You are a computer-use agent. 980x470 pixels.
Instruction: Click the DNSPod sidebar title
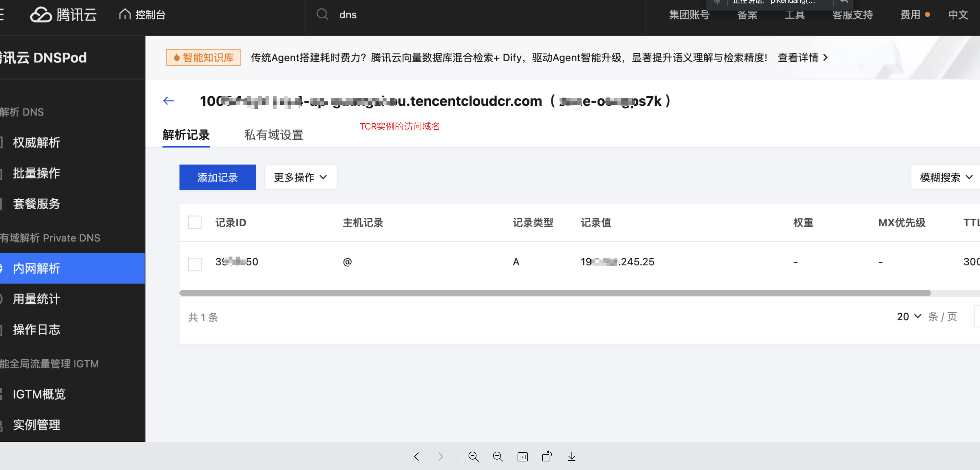point(43,58)
